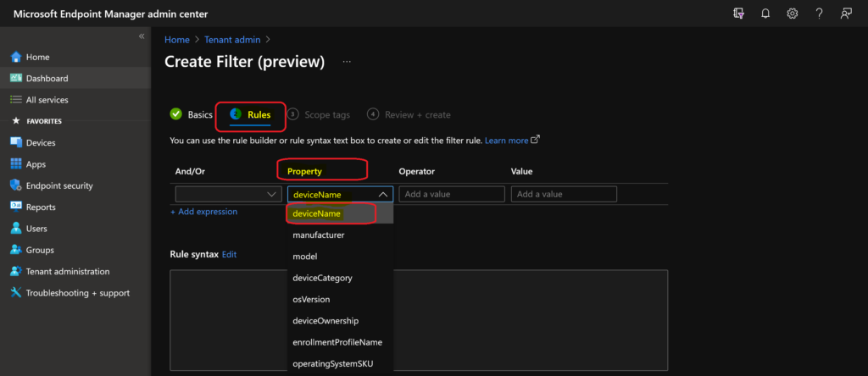Image resolution: width=868 pixels, height=376 pixels.
Task: Click the Groups people icon
Action: [16, 250]
